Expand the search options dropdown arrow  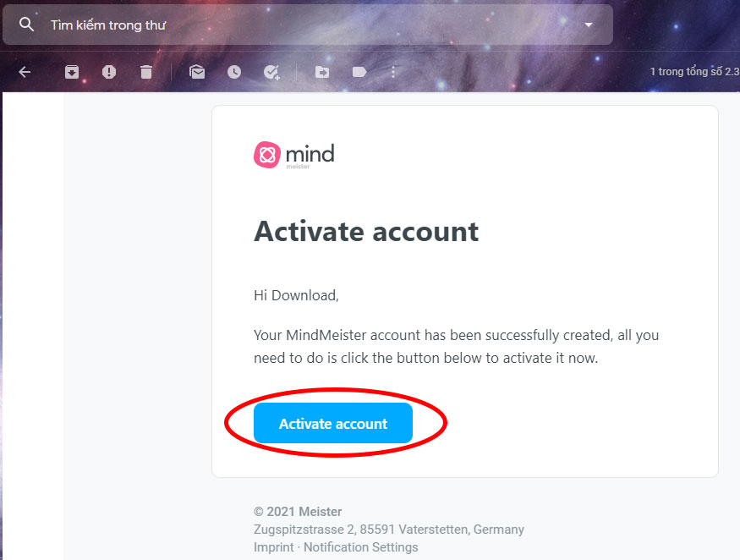589,25
